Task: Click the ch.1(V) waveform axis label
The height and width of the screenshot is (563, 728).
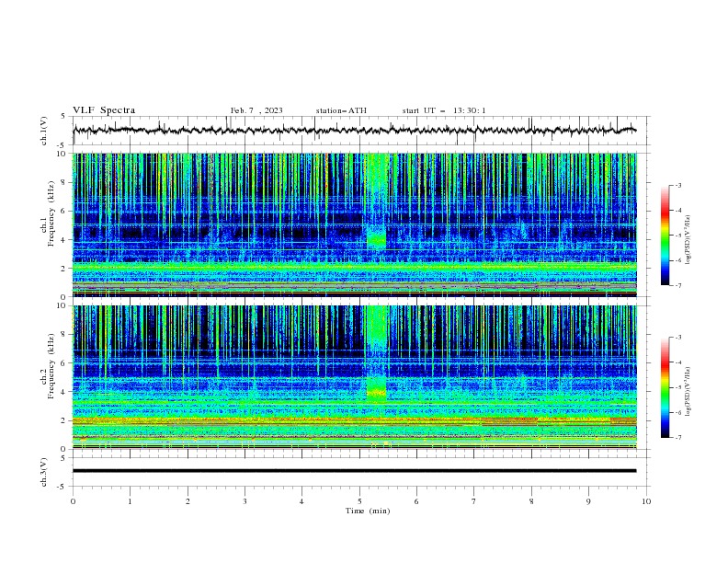Action: point(44,131)
